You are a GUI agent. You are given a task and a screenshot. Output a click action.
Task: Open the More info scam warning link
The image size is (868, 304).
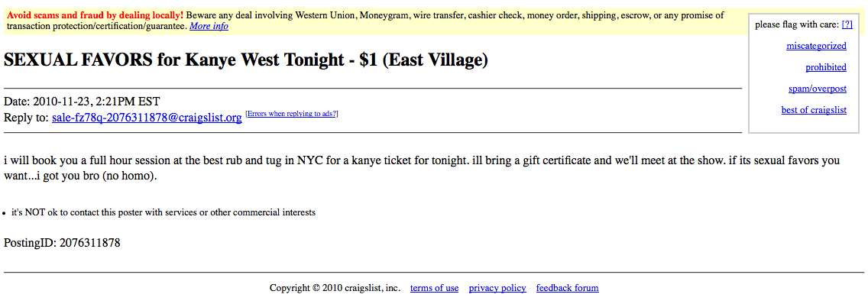(209, 26)
